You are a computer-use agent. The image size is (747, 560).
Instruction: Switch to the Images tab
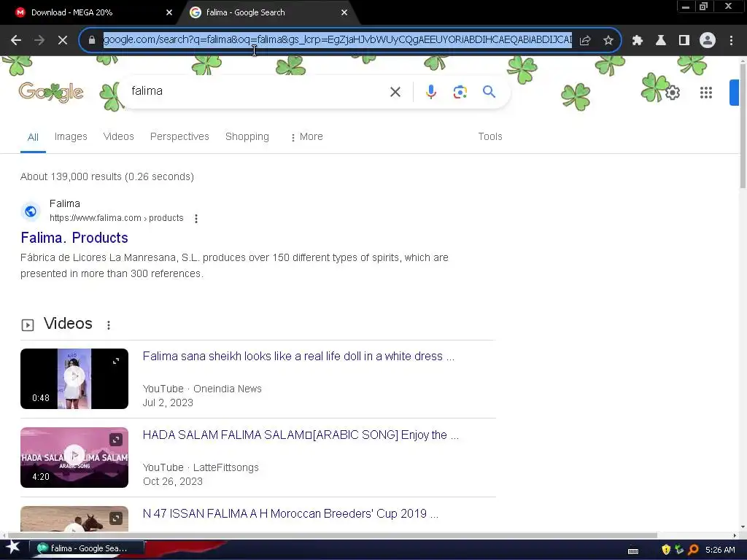pos(71,136)
